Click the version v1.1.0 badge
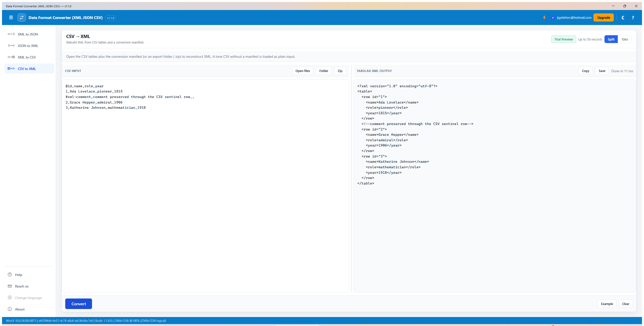The height and width of the screenshot is (326, 644). coord(110,18)
